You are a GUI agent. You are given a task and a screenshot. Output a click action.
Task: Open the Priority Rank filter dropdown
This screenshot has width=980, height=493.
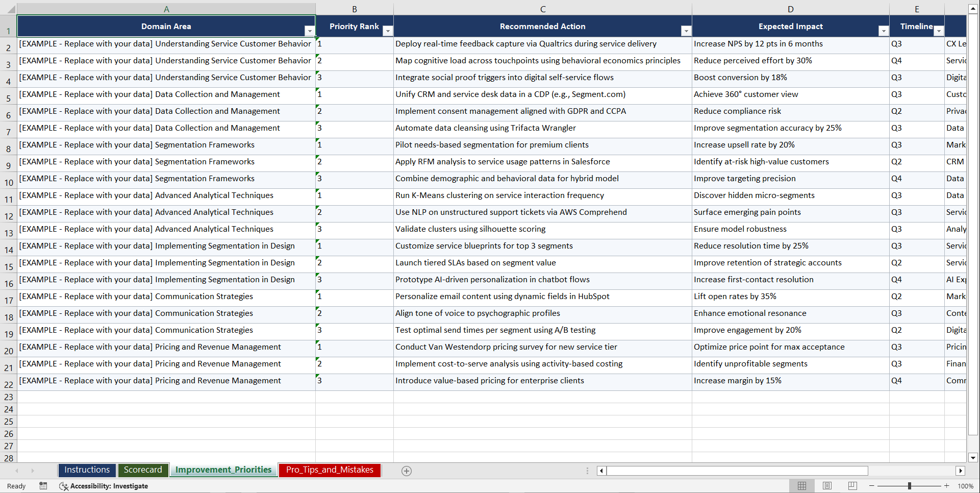(388, 31)
